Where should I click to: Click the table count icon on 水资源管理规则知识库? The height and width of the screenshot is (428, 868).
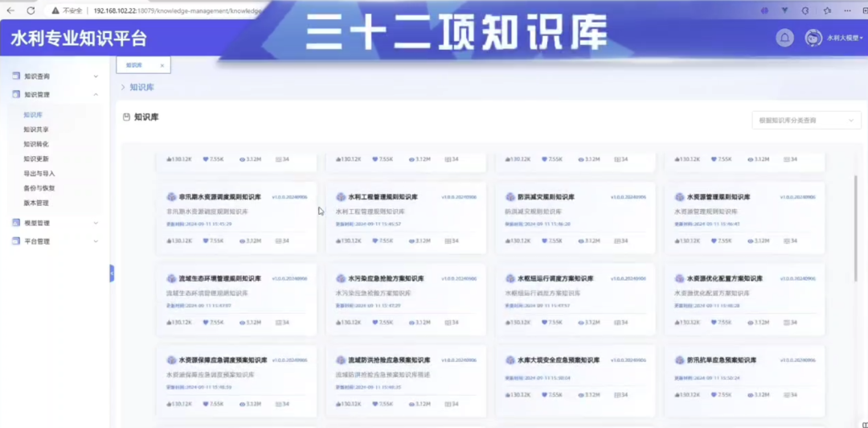click(x=787, y=241)
